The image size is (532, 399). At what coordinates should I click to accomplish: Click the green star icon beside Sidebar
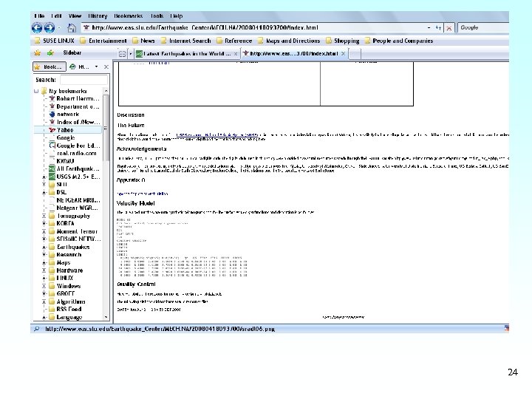pos(50,52)
